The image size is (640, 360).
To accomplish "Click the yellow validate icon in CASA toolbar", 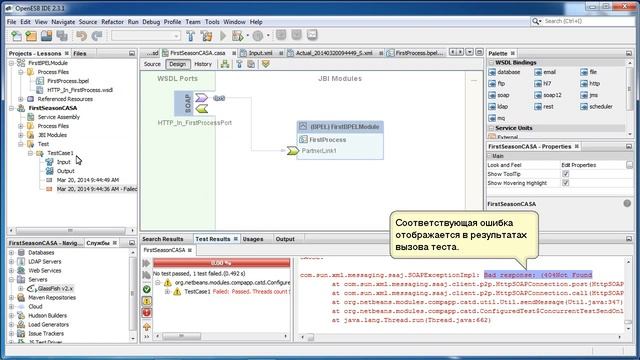I will 266,64.
